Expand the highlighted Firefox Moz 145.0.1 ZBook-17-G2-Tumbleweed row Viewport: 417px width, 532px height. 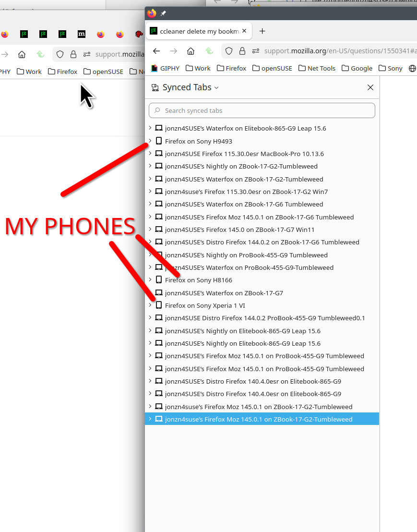[150, 419]
